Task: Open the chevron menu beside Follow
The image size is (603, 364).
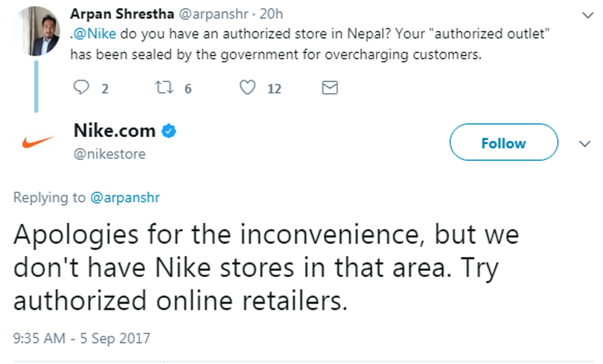Action: pyautogui.click(x=584, y=143)
